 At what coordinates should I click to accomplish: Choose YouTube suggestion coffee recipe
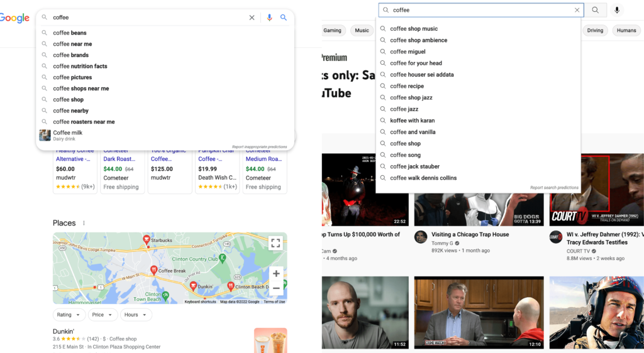pos(479,86)
